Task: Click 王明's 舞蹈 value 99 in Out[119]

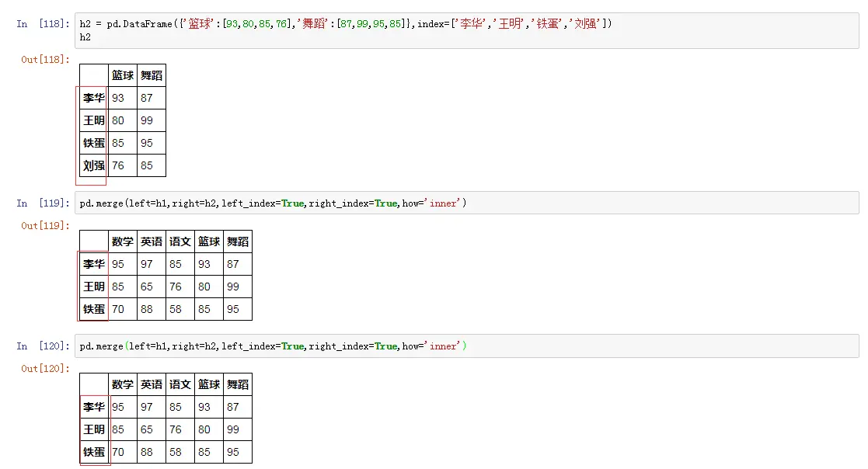Action: coord(238,287)
